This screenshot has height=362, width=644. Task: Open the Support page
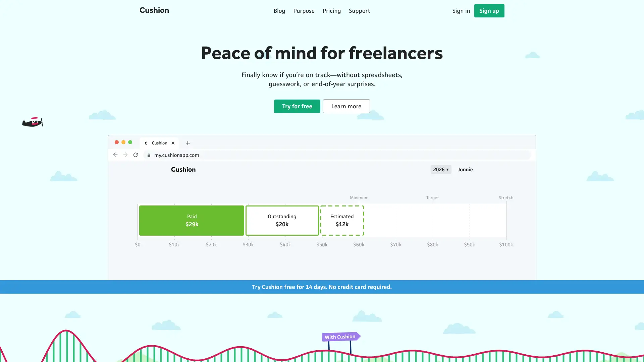click(x=359, y=11)
